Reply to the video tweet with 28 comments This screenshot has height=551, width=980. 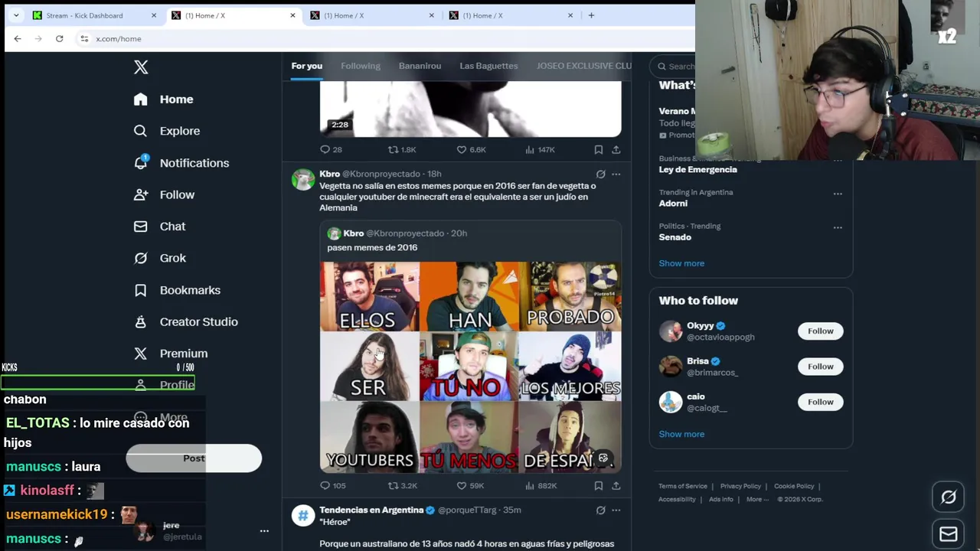[x=331, y=150]
